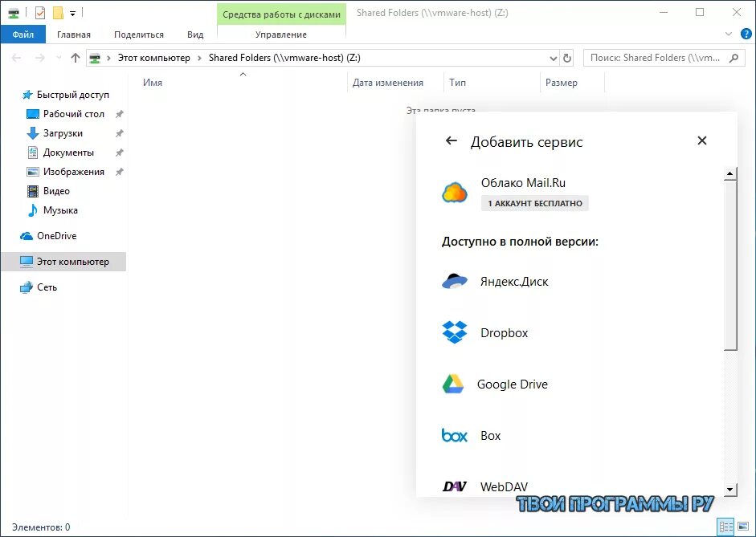This screenshot has width=756, height=537.
Task: Click the Properties checkmark icon in quick access toolbar
Action: tap(40, 13)
